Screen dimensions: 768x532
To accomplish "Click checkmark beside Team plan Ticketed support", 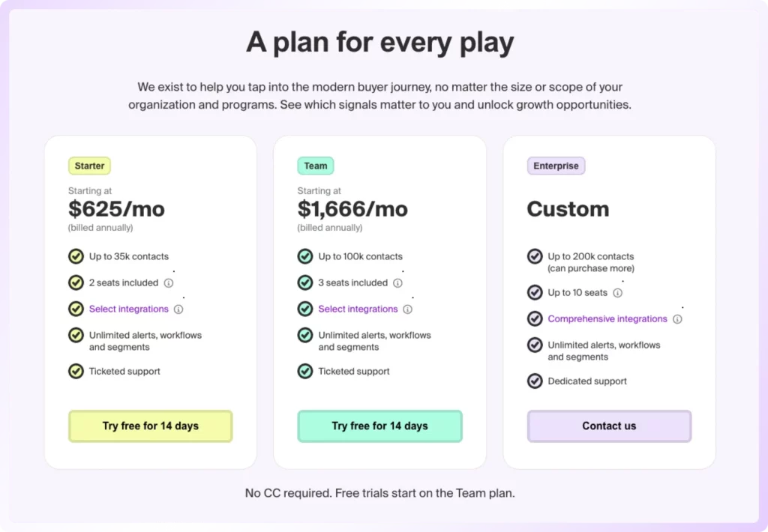I will click(x=305, y=371).
